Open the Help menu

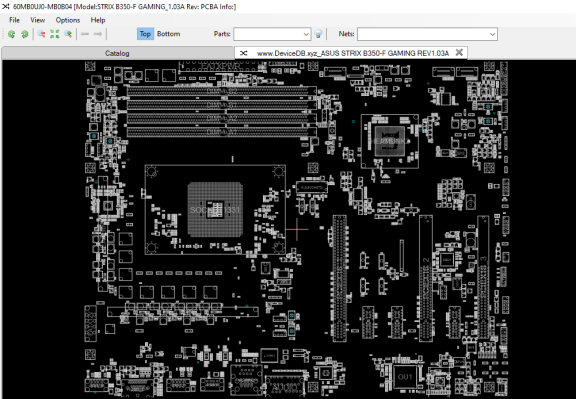[98, 20]
